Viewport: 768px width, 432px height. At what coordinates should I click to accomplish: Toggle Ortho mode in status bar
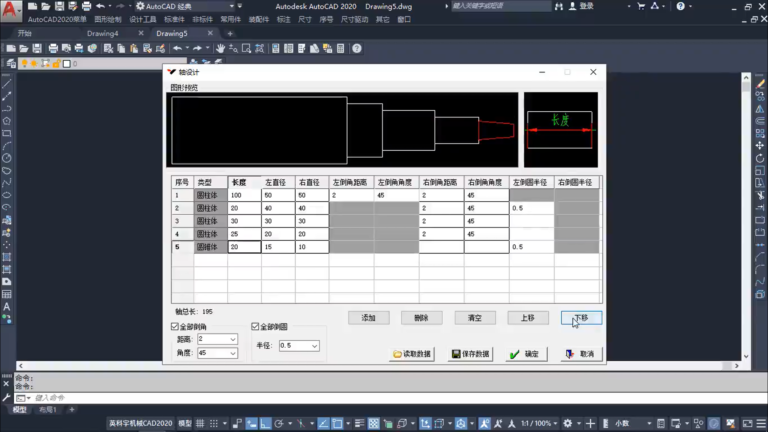point(265,423)
